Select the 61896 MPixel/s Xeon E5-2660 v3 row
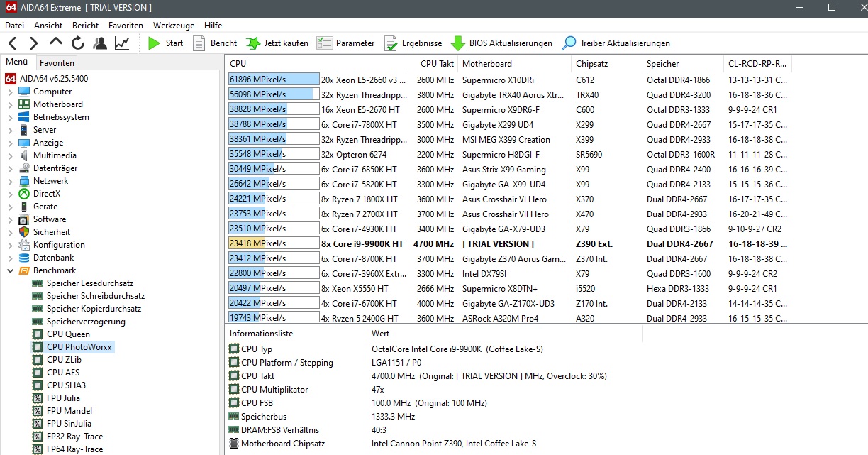The image size is (868, 455). click(509, 80)
